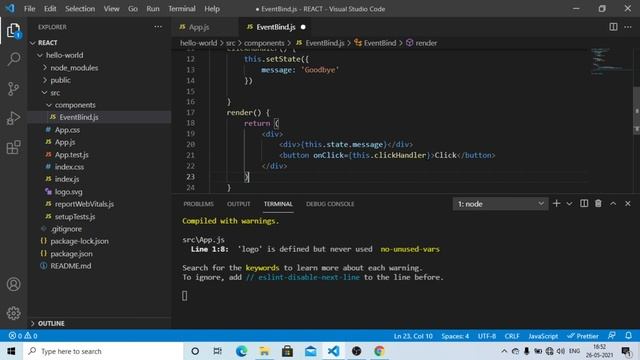
Task: Open the Run and Debug view
Action: (x=13, y=118)
